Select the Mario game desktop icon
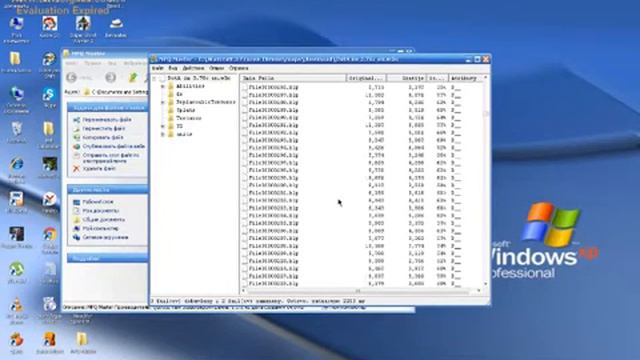Image resolution: width=640 pixels, height=360 pixels. coord(49,24)
